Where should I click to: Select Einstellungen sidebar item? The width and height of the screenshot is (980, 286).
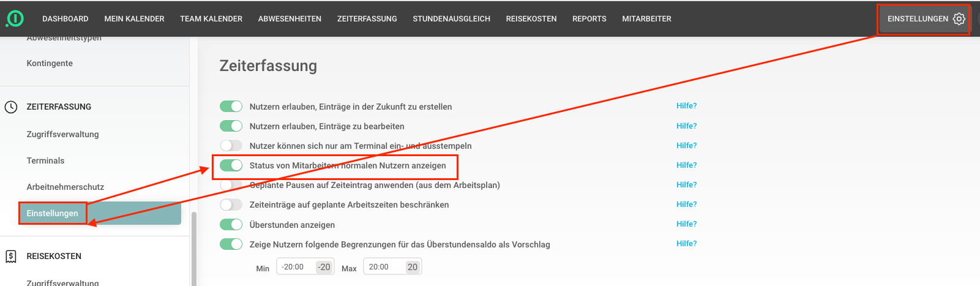tap(100, 213)
